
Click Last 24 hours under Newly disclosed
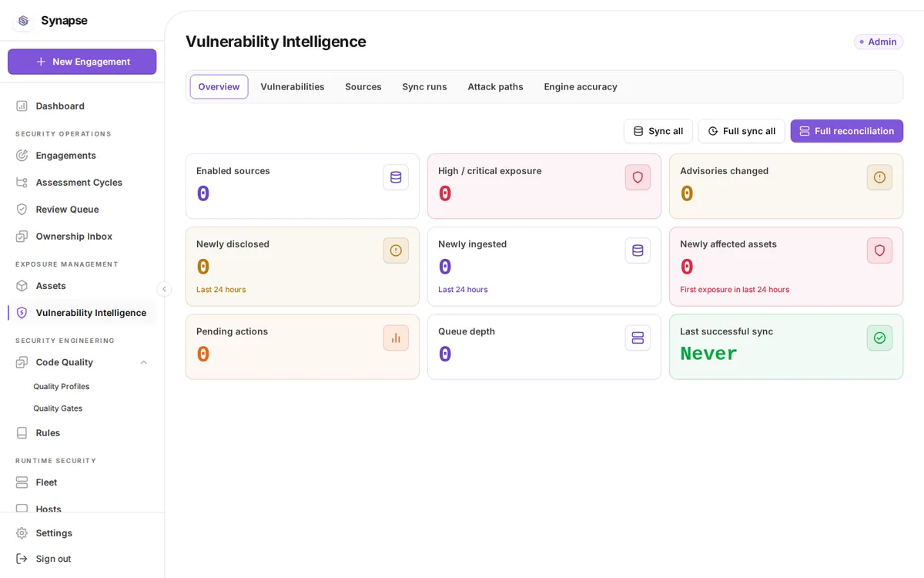[221, 290]
